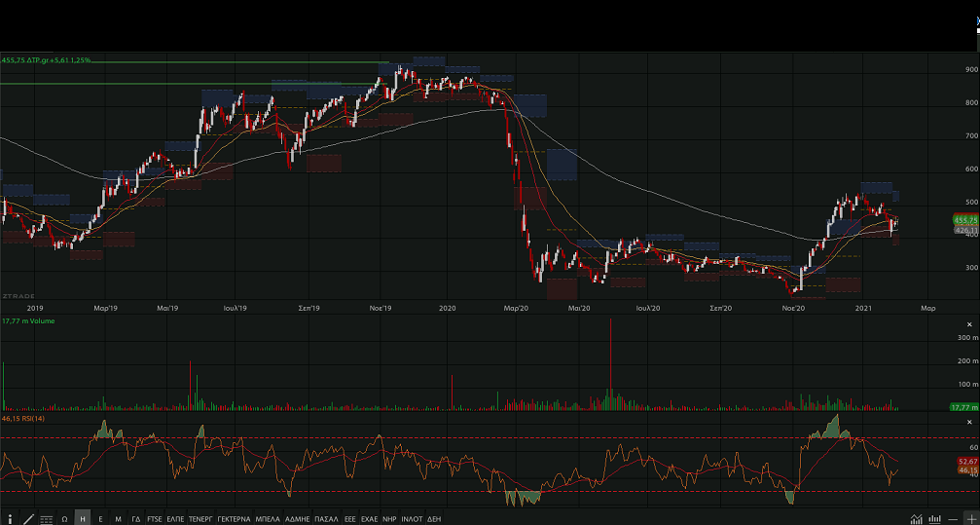This screenshot has height=525, width=980.
Task: Switch timeframe to M monthly
Action: 118,518
